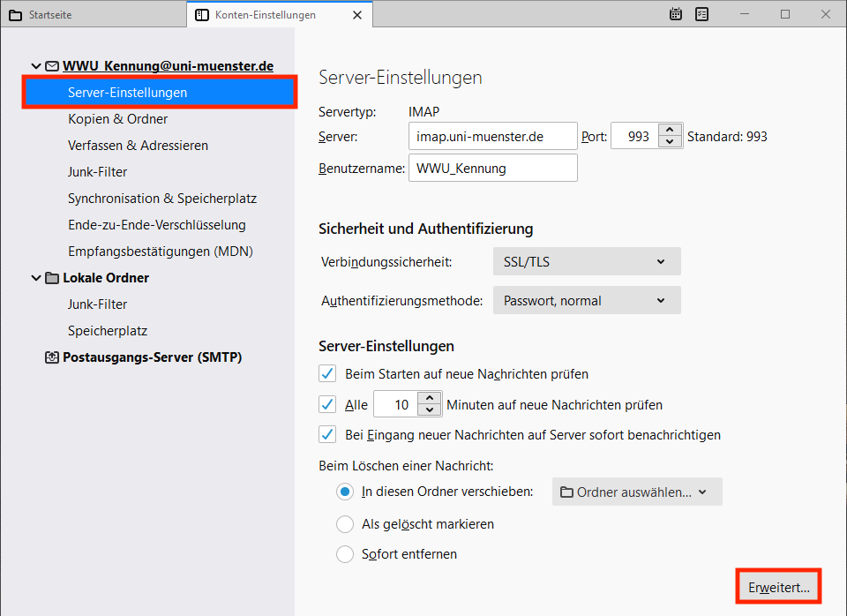Toggle check for new messages at startup
Viewport: 847px width, 616px height.
(327, 373)
